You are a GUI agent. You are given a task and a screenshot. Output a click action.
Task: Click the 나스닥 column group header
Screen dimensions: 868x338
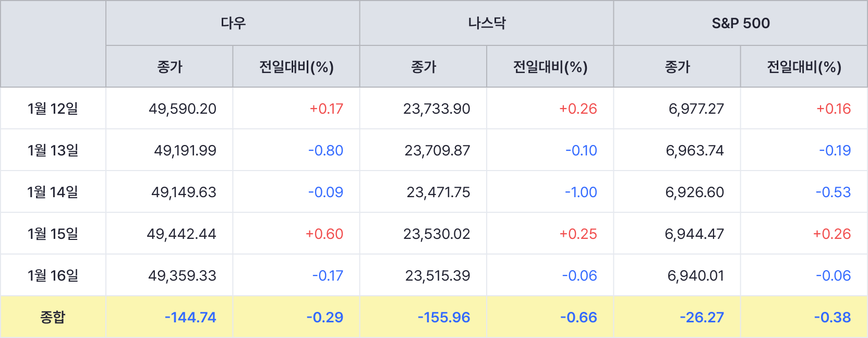[487, 23]
